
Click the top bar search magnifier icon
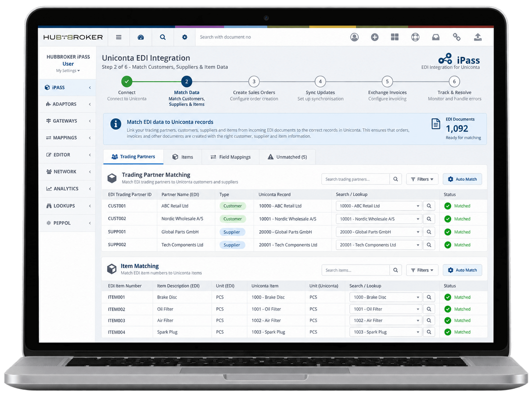point(163,37)
